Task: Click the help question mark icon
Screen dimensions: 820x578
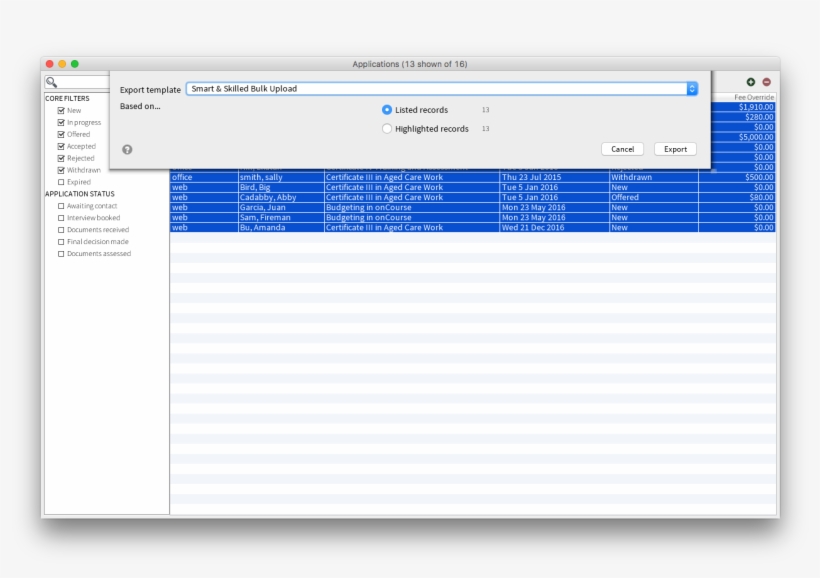Action: coord(128,151)
